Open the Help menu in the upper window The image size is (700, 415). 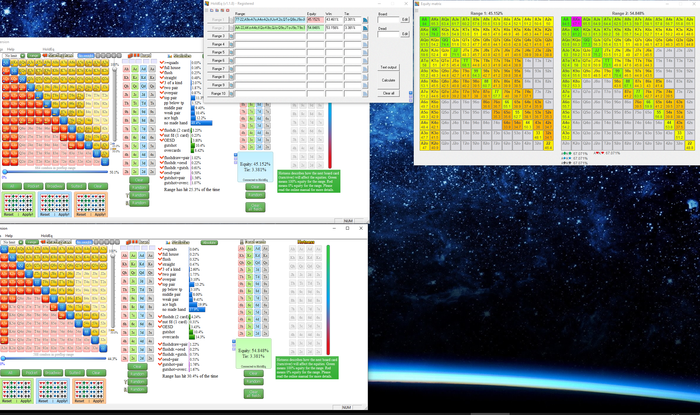tap(11, 49)
